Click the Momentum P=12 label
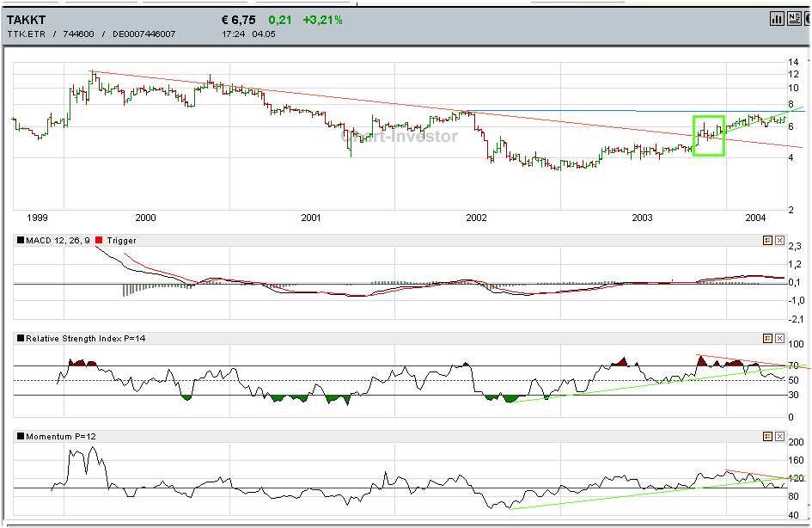 [x=61, y=437]
